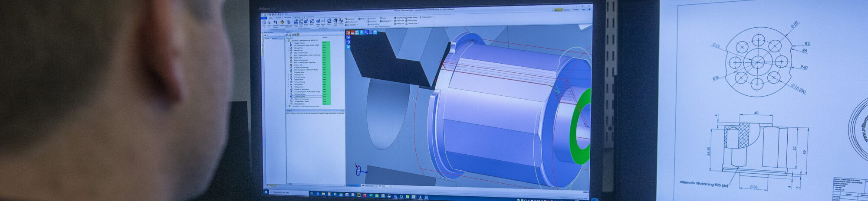
Task: Collapse the top Operation node in the sequence tree
Action: pos(286,41)
